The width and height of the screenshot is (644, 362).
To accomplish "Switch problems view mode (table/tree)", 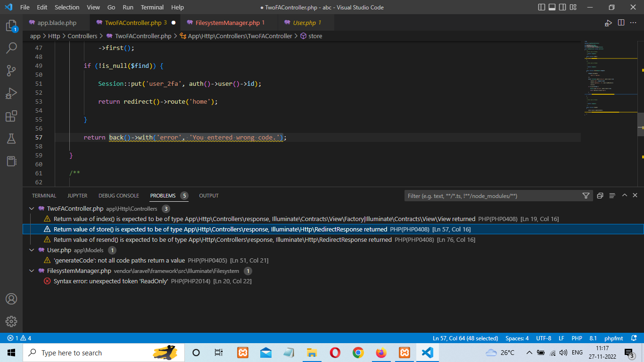I will (x=612, y=196).
